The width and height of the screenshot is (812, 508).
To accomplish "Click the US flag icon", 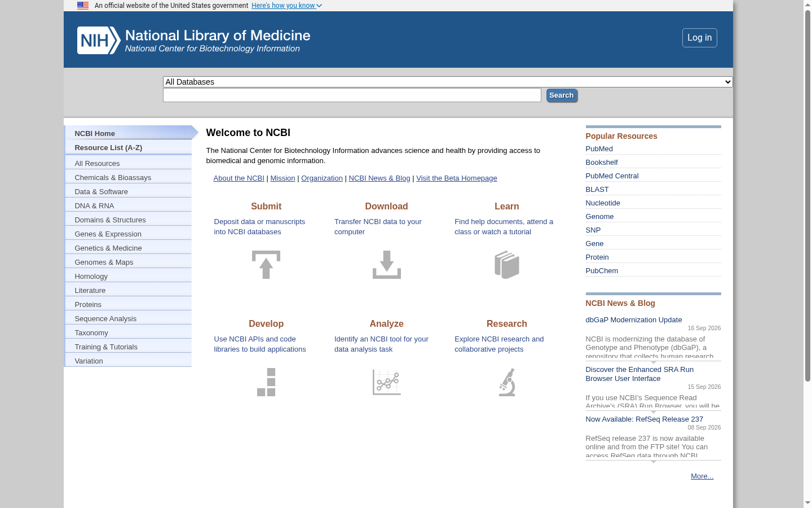I will (x=83, y=6).
